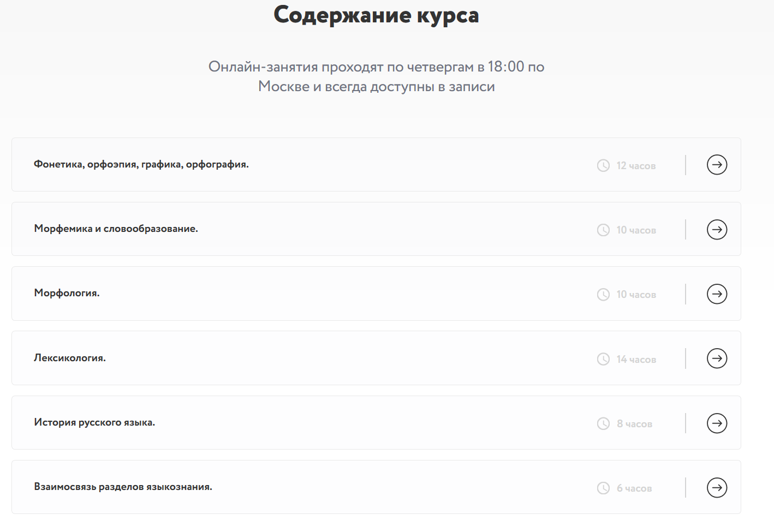The image size is (774, 532).
Task: Expand the Лексикология row arrow
Action: [x=717, y=358]
